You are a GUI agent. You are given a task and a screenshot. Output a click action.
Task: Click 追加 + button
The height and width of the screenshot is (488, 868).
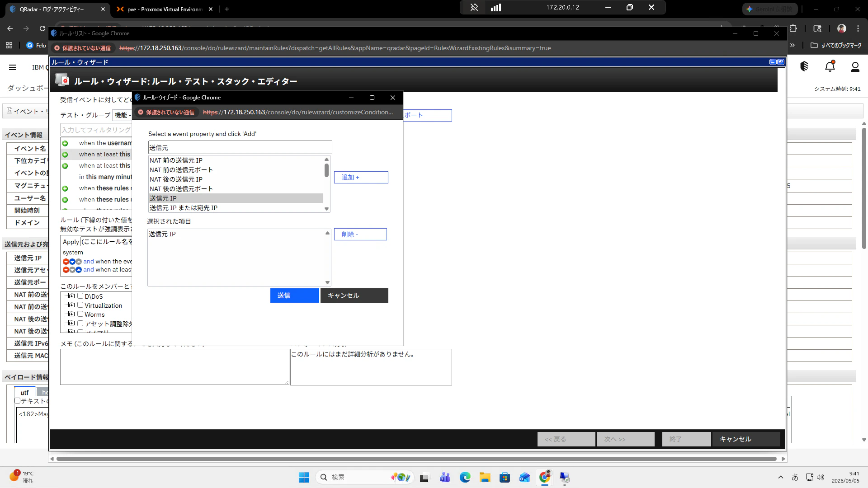(361, 177)
